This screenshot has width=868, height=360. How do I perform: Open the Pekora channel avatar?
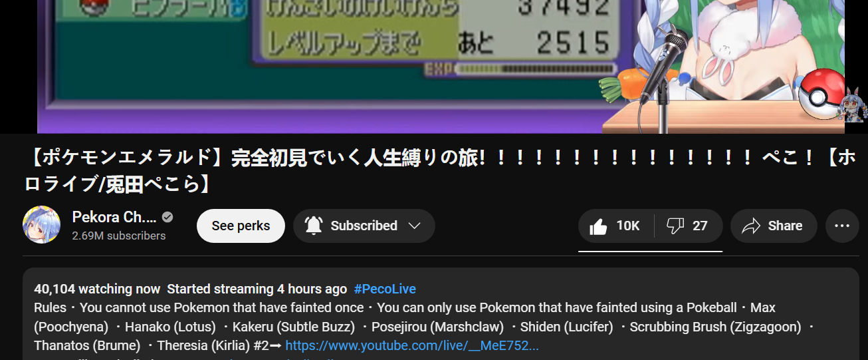[x=42, y=224]
